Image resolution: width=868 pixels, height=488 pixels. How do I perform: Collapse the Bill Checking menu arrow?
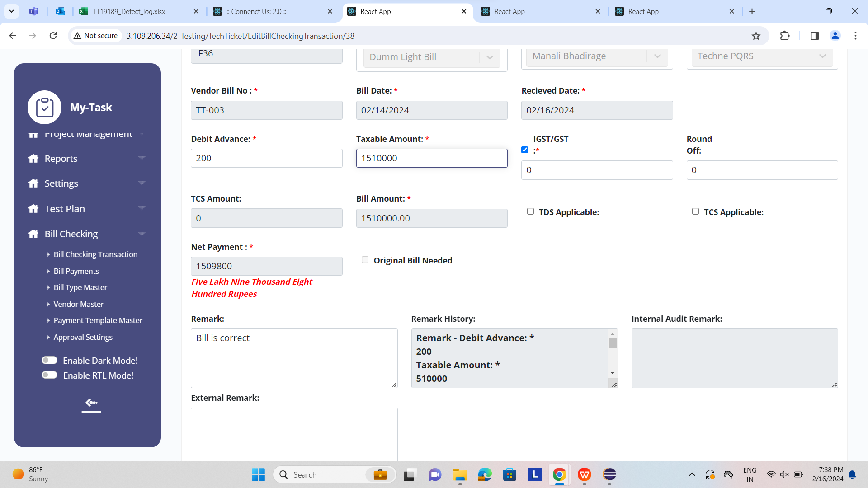point(142,234)
